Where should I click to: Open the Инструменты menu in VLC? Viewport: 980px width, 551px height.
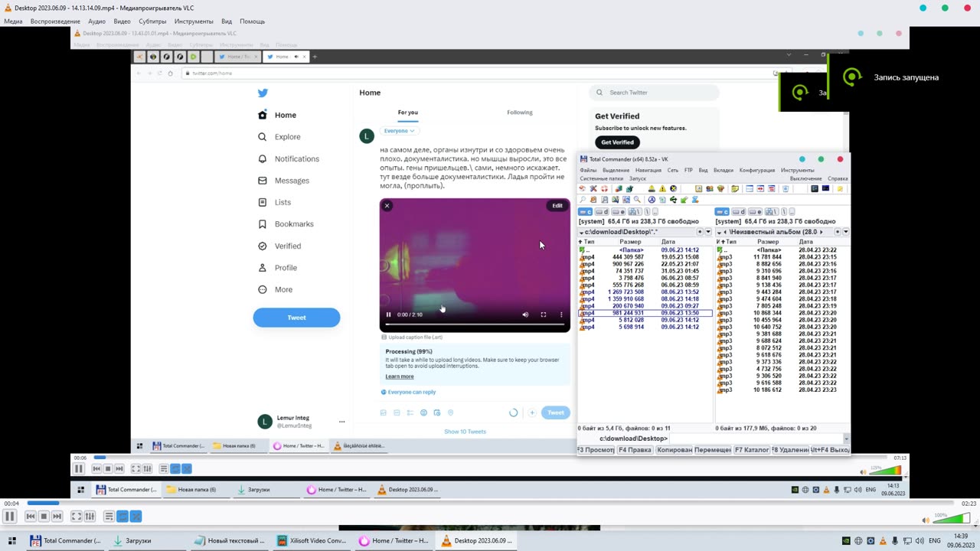coord(194,21)
